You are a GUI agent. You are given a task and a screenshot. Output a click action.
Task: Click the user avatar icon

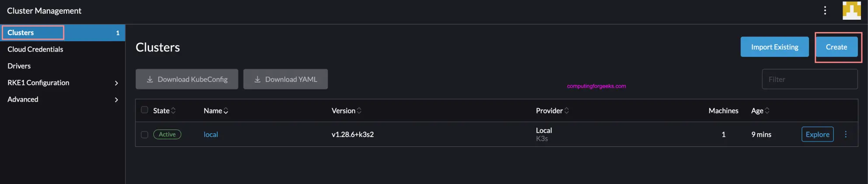851,11
